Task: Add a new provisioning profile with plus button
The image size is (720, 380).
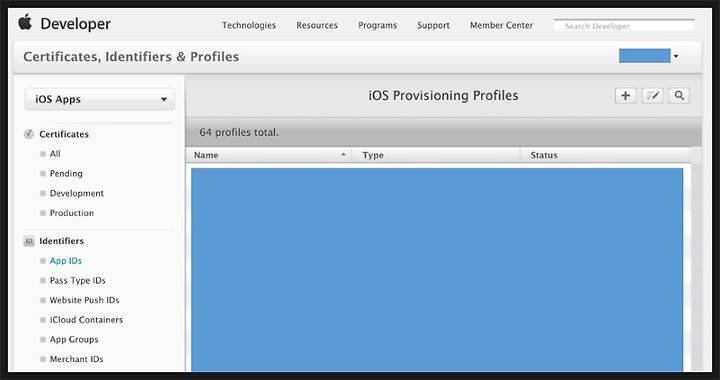Action: [625, 95]
